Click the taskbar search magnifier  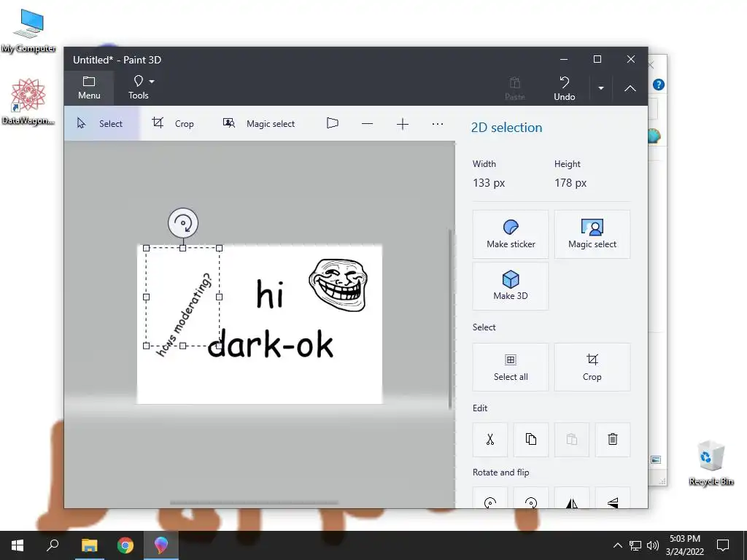(53, 545)
